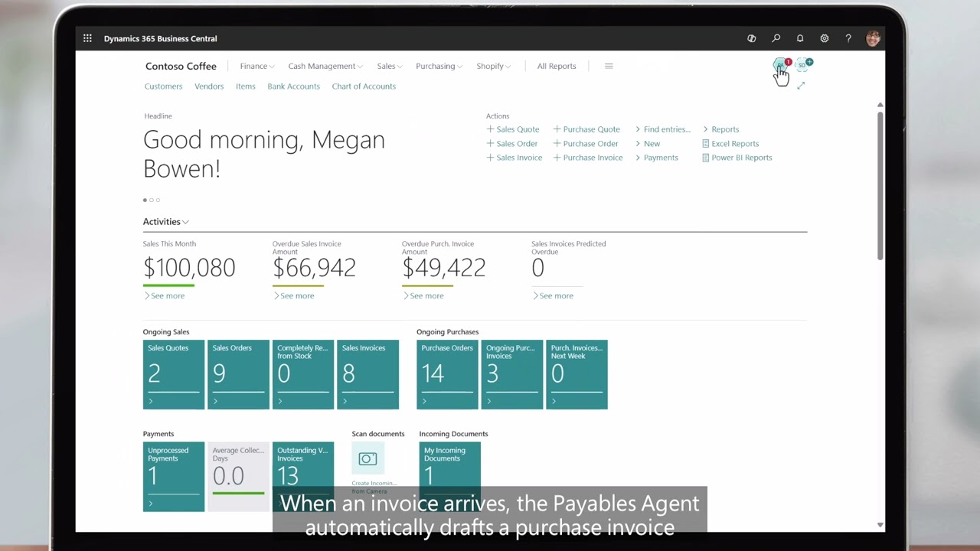Open the Copilot icon in the top bar

(x=752, y=38)
